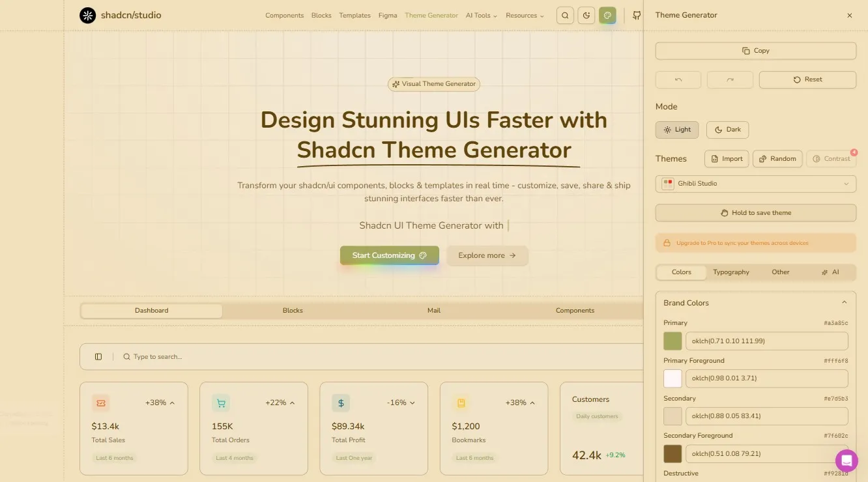This screenshot has width=868, height=482.
Task: Open the chat bubble in bottom right corner
Action: click(x=846, y=461)
